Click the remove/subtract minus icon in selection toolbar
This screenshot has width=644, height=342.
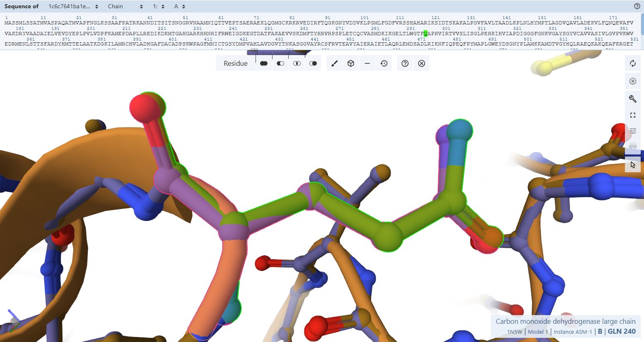[x=367, y=63]
